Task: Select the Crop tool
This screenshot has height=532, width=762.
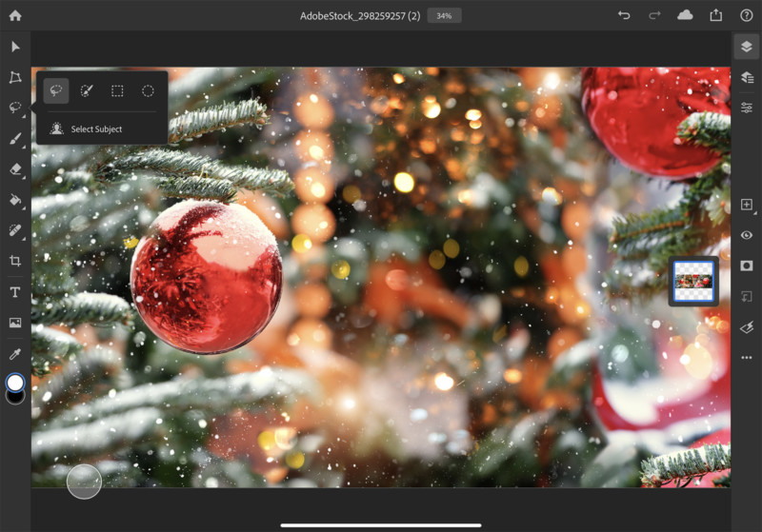Action: (15, 261)
